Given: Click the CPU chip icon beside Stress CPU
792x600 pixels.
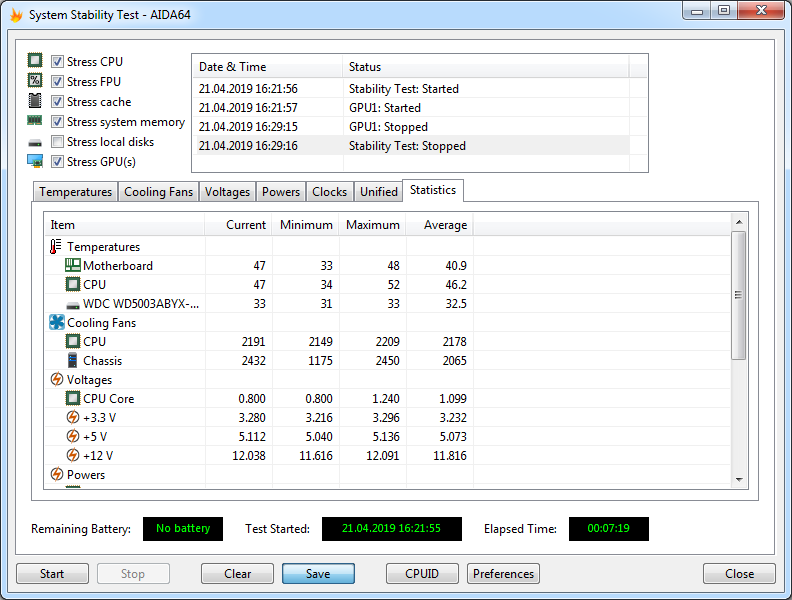Looking at the screenshot, I should [35, 61].
